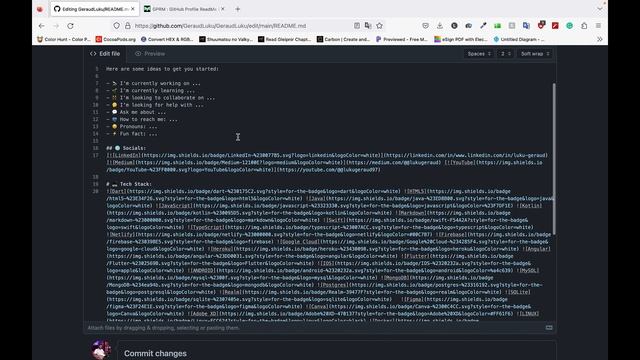Screen dimensions: 640x360
Task: Toggle reader view in the address bar
Action: point(357,26)
